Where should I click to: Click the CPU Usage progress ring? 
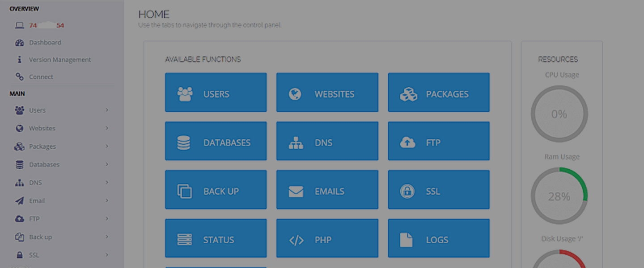[x=559, y=113]
